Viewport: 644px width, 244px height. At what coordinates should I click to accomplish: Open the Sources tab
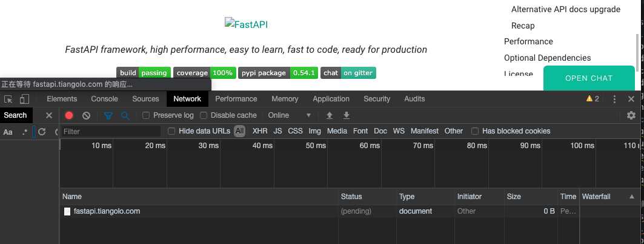[x=145, y=99]
